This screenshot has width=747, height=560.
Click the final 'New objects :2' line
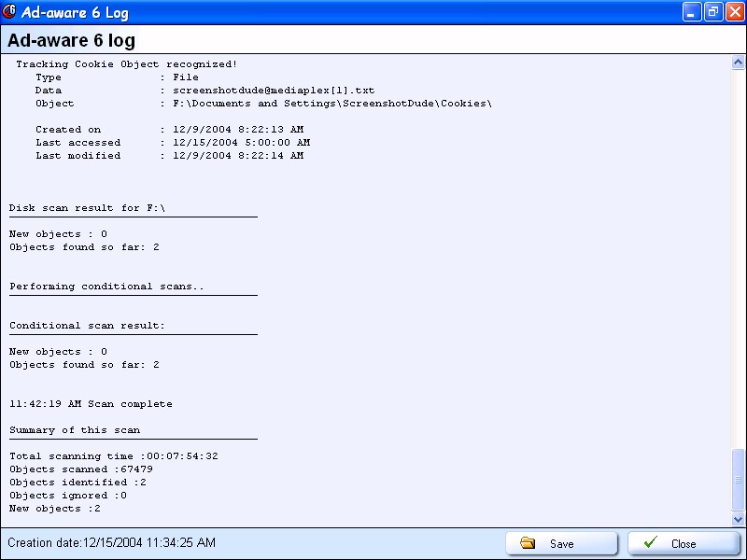(x=55, y=509)
